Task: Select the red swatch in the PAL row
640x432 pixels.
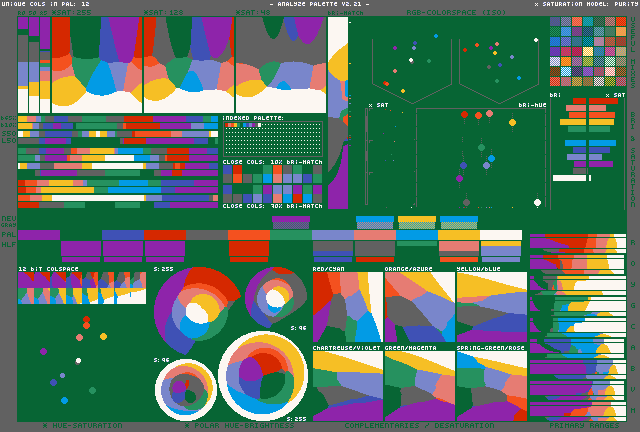Action: pos(164,235)
